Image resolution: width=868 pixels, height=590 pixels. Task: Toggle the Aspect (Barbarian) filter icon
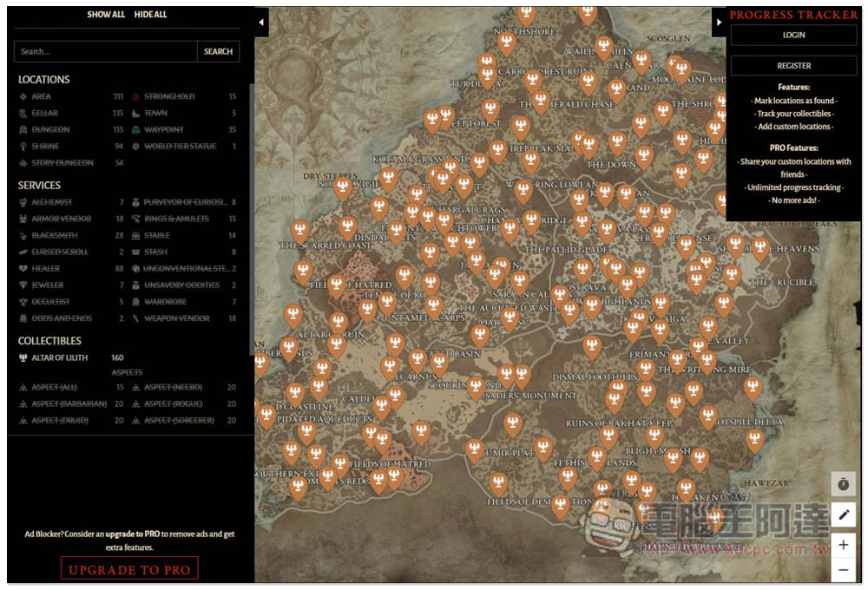[23, 403]
